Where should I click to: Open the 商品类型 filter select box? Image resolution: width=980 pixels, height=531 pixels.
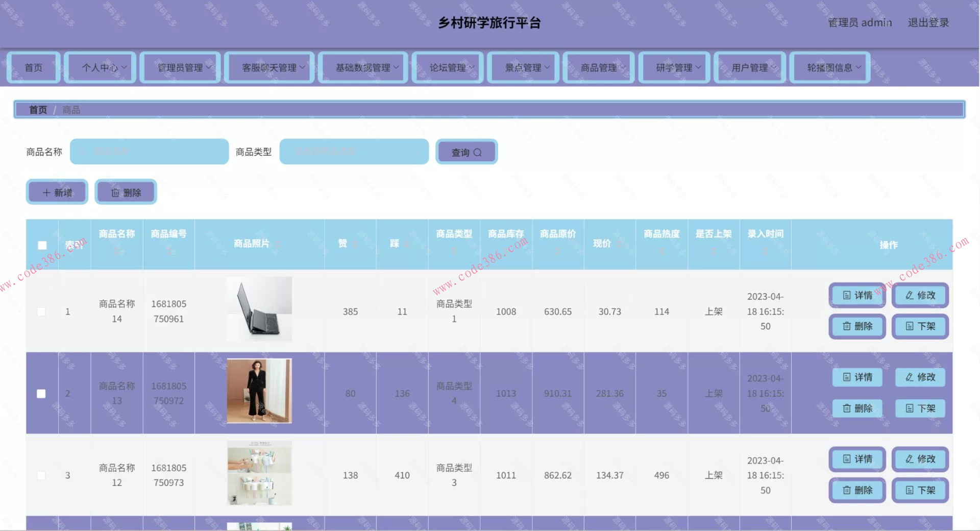pos(354,152)
